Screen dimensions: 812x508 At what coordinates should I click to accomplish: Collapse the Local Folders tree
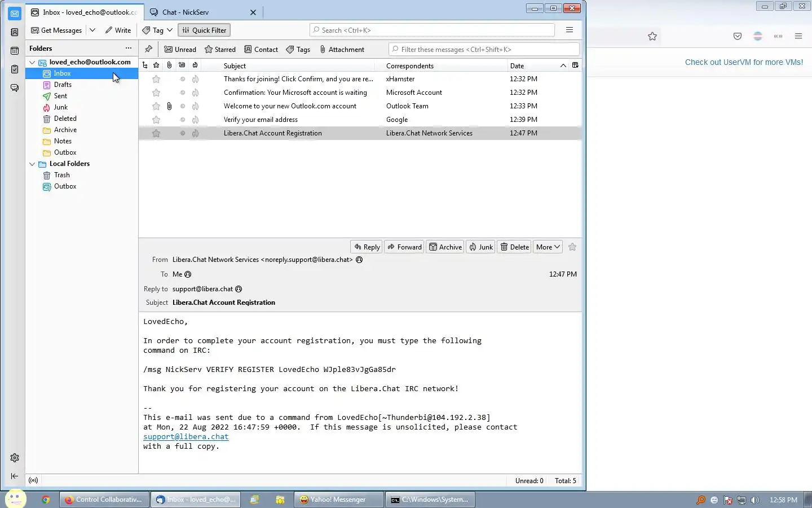(32, 164)
